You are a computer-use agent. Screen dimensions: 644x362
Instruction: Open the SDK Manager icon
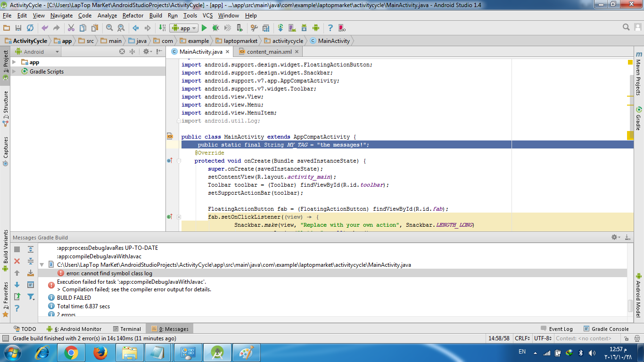(x=304, y=28)
